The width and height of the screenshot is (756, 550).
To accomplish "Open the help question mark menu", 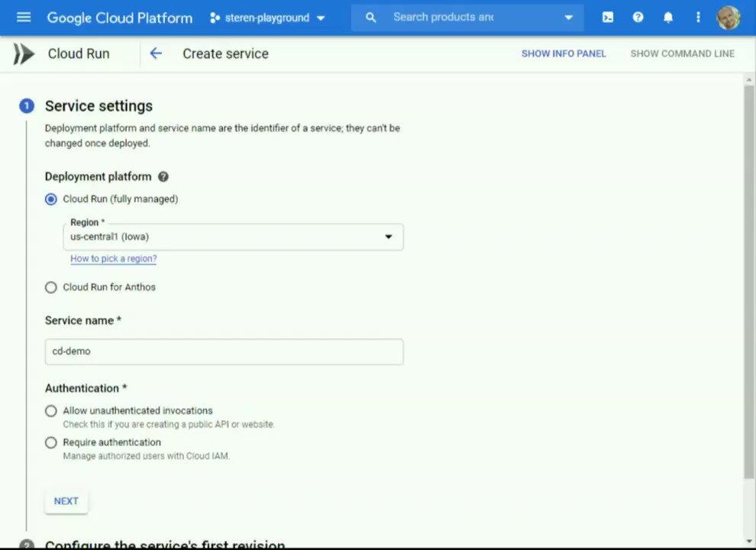I will pyautogui.click(x=638, y=18).
